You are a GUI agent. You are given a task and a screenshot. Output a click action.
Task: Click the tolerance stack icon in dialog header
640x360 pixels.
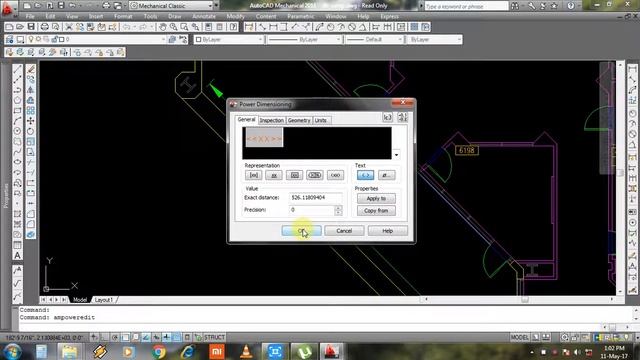402,118
